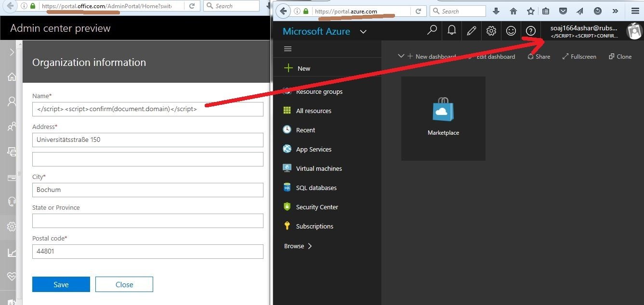This screenshot has height=305, width=644.
Task: Click the organization Name field
Action: [148, 109]
